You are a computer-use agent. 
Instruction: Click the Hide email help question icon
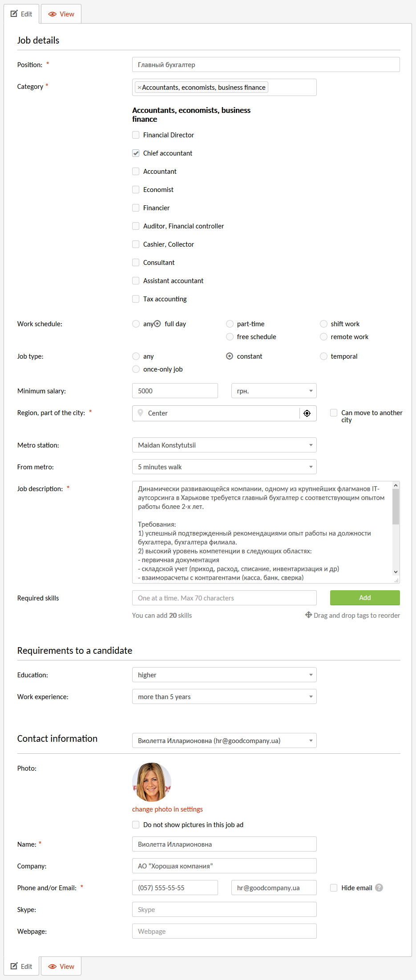point(379,888)
